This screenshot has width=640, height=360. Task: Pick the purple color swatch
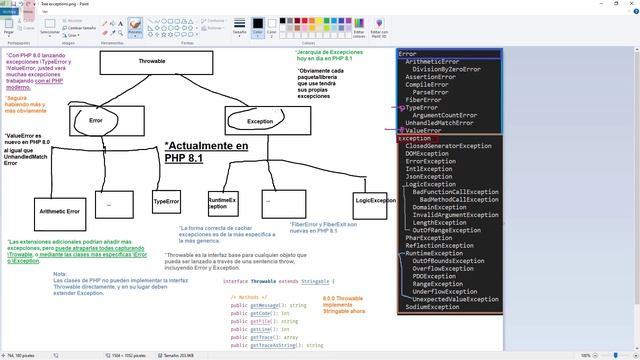(x=349, y=21)
